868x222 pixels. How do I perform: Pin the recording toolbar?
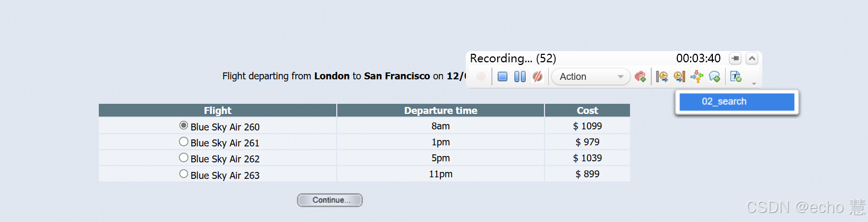point(735,59)
